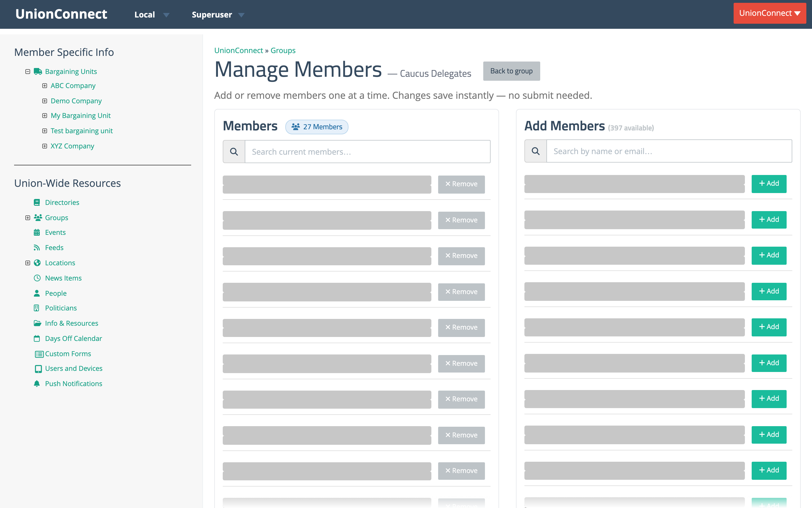Expand the XYZ Company node
Image resolution: width=812 pixels, height=508 pixels.
point(45,146)
